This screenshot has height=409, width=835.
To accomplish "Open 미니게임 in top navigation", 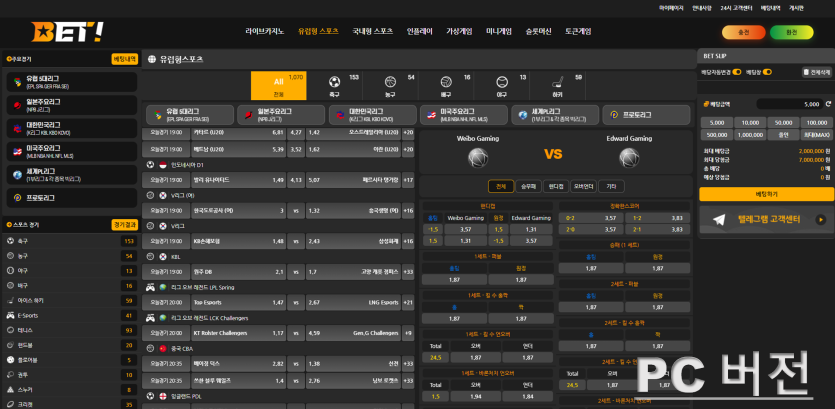I will pyautogui.click(x=499, y=31).
